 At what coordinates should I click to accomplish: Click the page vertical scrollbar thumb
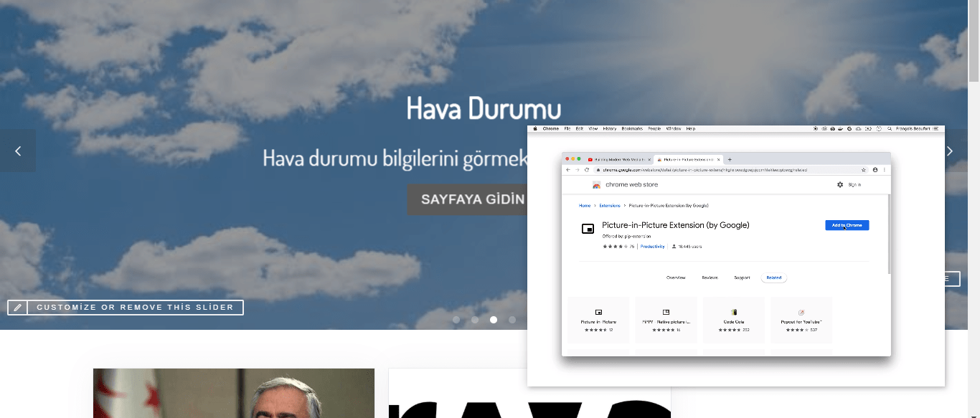(x=974, y=42)
